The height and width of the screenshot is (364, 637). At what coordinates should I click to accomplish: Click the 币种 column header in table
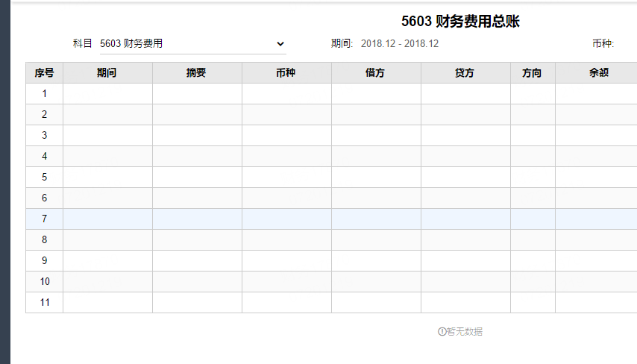pos(286,72)
